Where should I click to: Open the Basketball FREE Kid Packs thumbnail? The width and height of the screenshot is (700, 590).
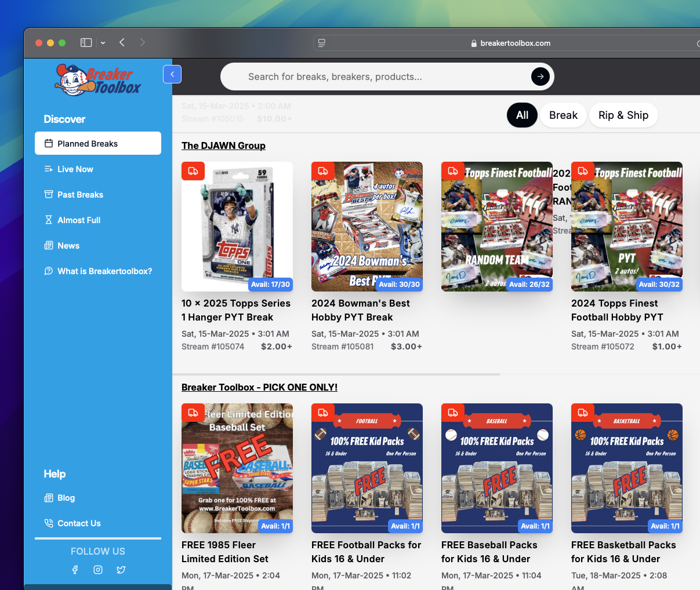[627, 468]
